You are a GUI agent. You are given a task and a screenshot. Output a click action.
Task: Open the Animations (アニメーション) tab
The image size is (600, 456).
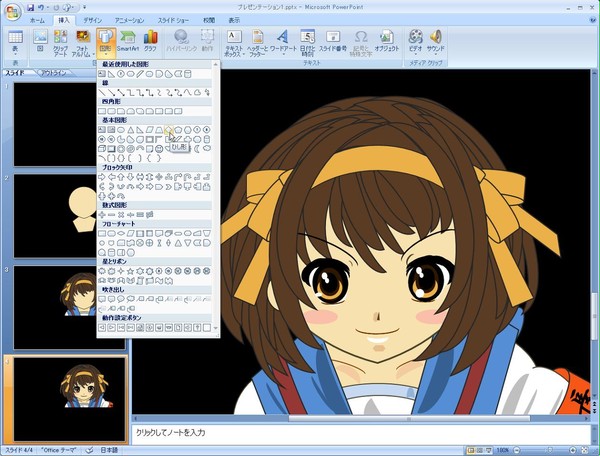click(129, 20)
